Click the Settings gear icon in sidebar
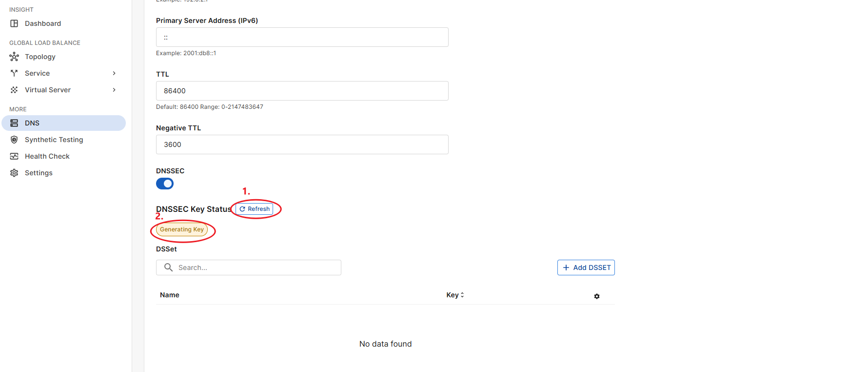Screen dimensions: 868x372 coord(14,173)
